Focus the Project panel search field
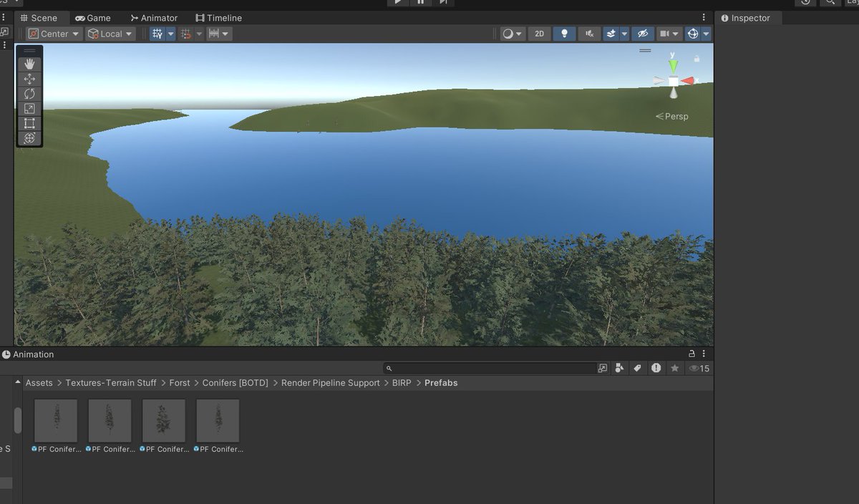 tap(490, 368)
